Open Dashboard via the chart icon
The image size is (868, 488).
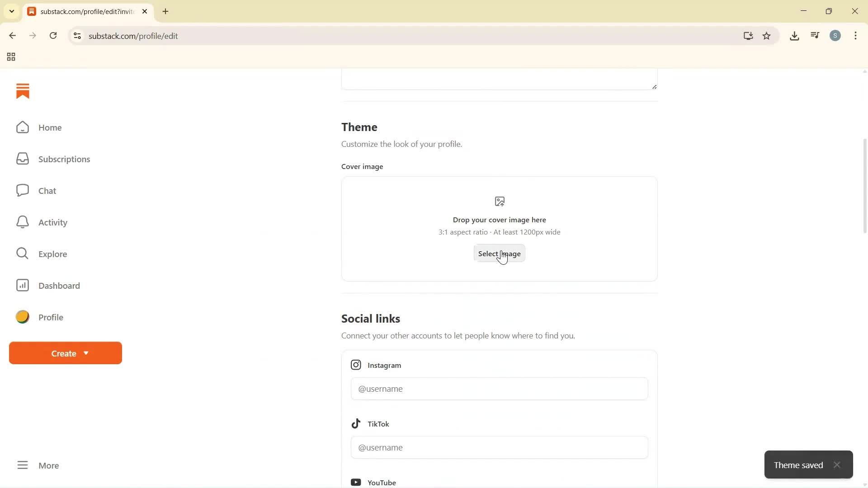(x=22, y=285)
